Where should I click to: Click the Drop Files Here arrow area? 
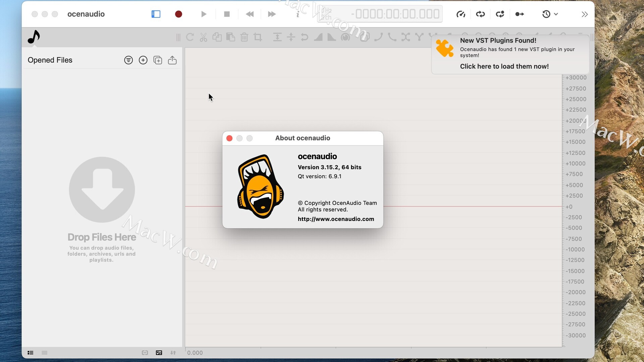102,190
